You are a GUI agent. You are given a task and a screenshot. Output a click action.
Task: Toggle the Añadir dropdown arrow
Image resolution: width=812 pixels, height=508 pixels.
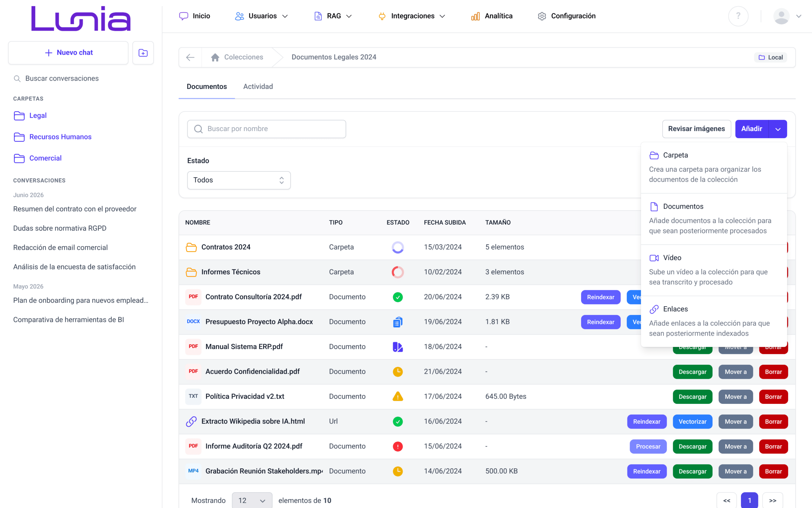(778, 129)
